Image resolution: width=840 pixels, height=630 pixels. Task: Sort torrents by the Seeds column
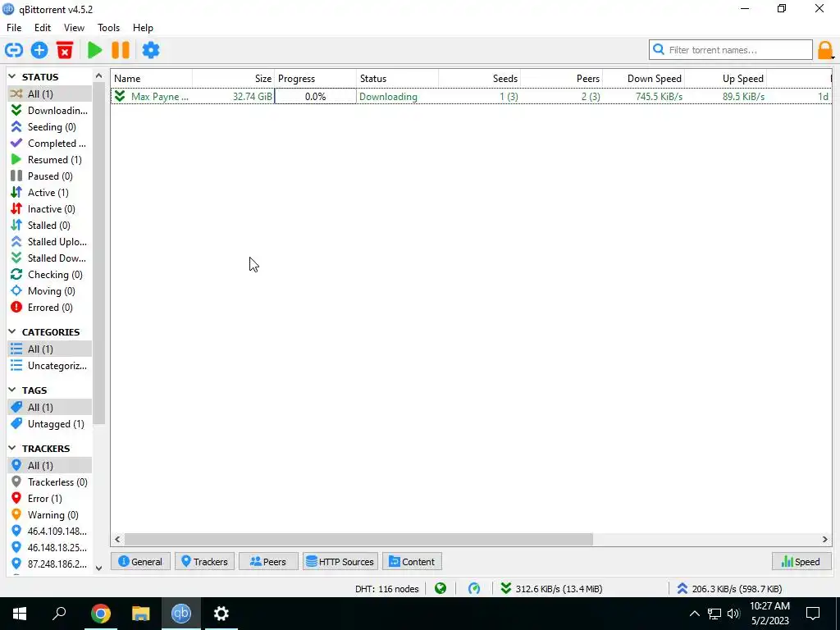[x=479, y=79]
